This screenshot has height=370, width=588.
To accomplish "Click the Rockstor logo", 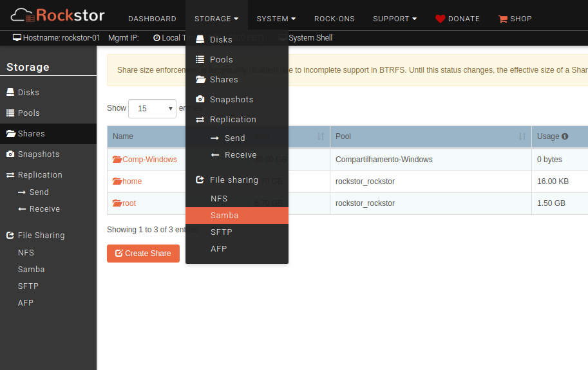I will (x=57, y=15).
